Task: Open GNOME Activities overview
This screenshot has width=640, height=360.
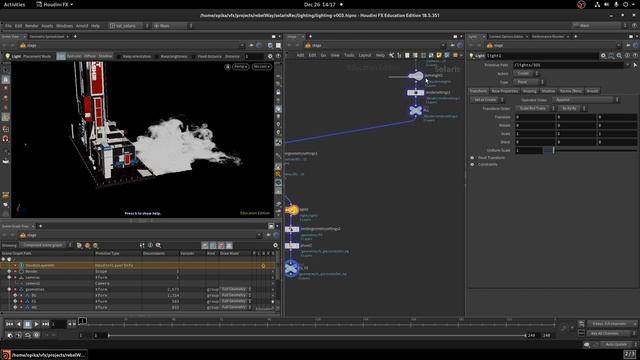Action: (x=14, y=4)
